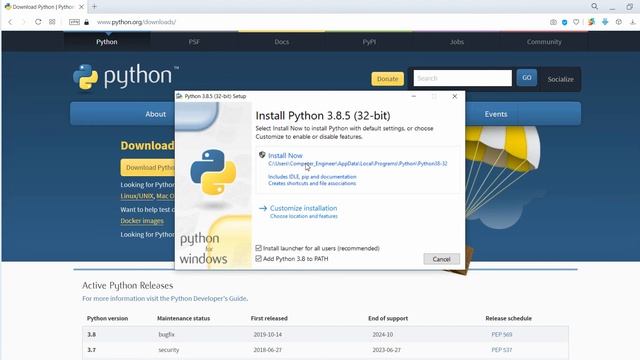Open the About menu on python.org

[x=156, y=114]
